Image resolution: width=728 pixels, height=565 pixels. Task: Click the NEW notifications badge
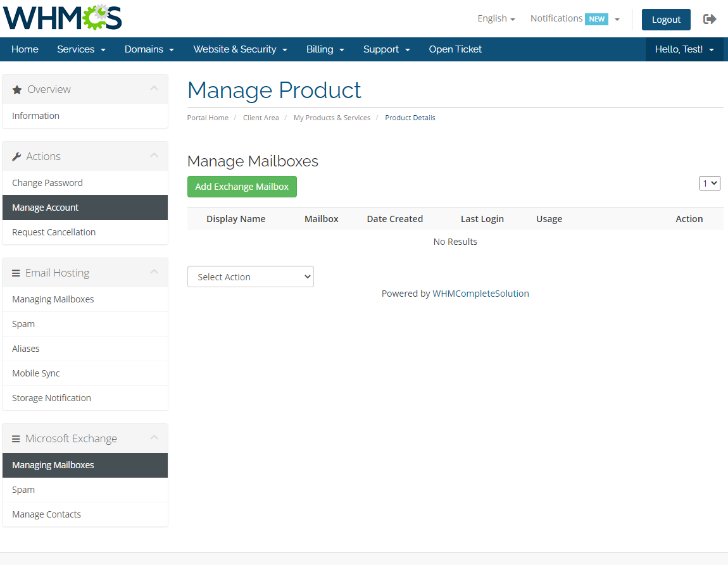pos(596,19)
